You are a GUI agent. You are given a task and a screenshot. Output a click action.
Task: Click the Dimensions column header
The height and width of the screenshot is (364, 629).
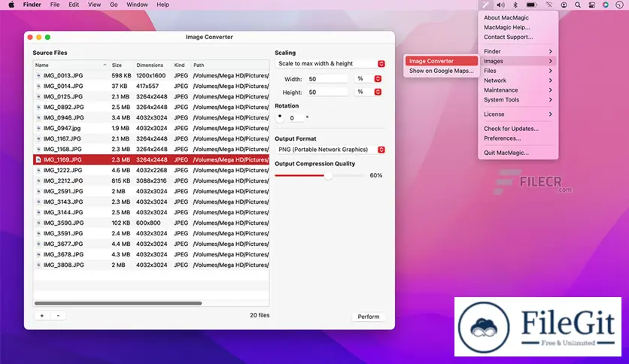[x=153, y=65]
